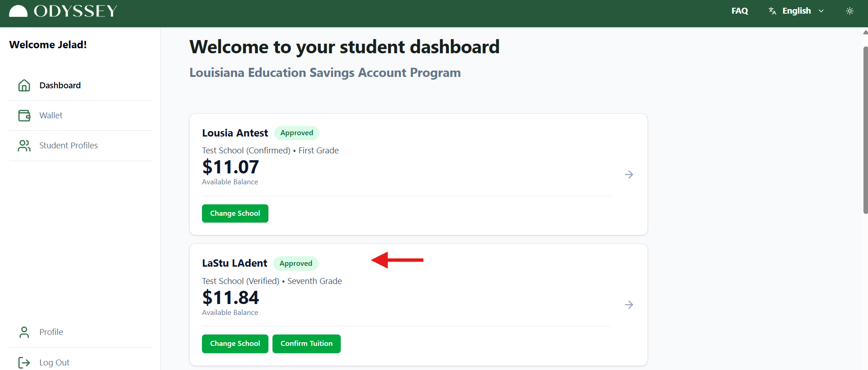Screen dimensions: 868x370
Task: Go to Student Profiles menu item
Action: 68,146
